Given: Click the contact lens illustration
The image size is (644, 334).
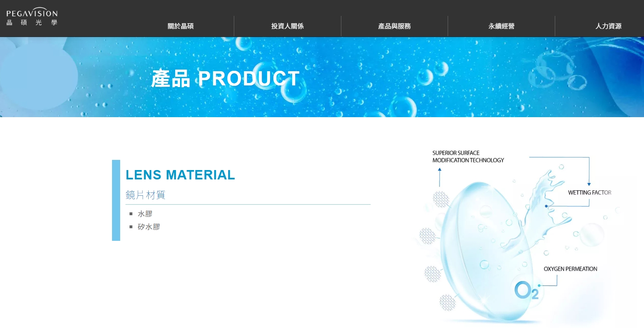Looking at the screenshot, I should [487, 252].
